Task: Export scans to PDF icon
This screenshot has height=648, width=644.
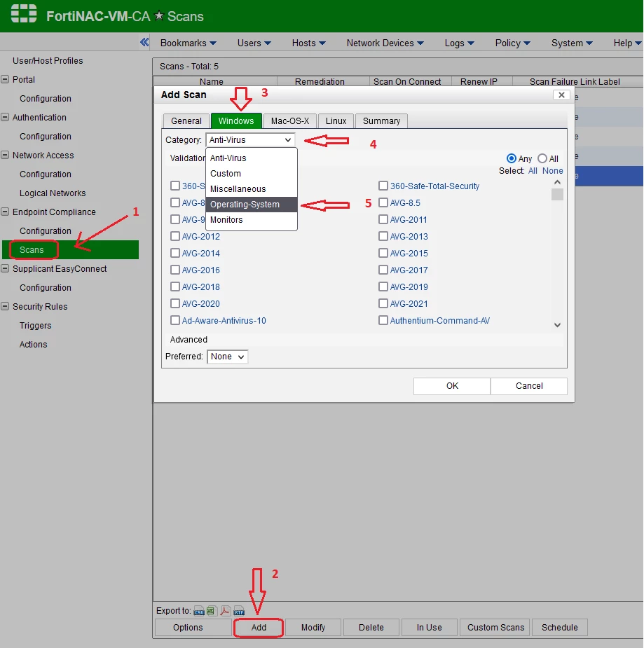Action: click(x=225, y=611)
